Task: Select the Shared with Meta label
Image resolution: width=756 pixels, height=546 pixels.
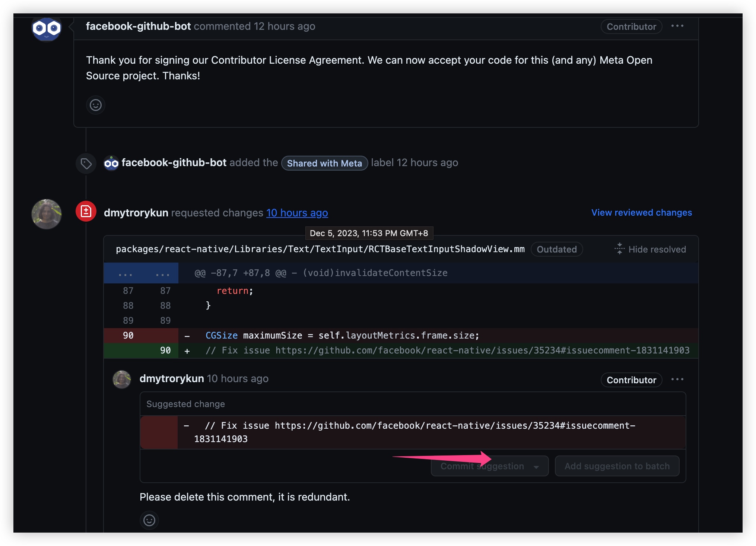Action: pyautogui.click(x=324, y=163)
